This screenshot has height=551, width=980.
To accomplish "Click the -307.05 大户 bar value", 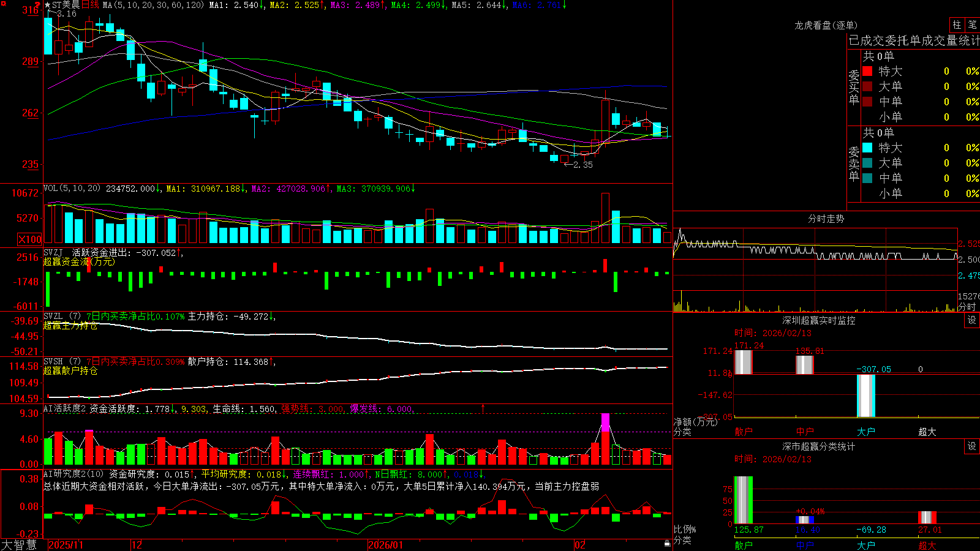I will tap(873, 369).
